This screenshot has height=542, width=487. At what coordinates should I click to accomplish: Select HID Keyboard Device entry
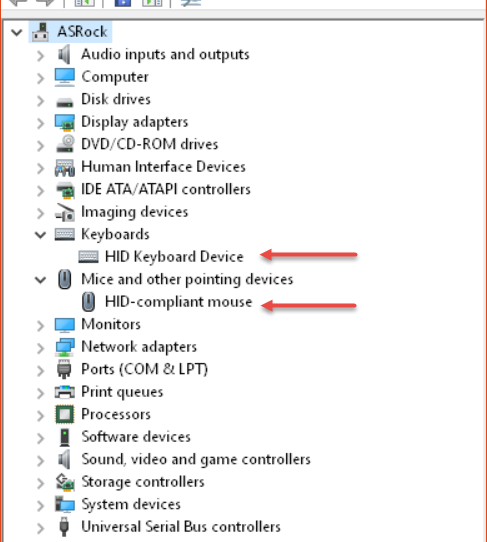tap(174, 257)
